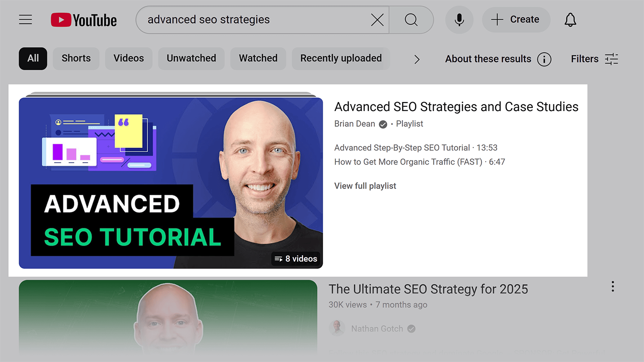Viewport: 644px width, 362px height.
Task: Open the Filters panel
Action: (594, 59)
